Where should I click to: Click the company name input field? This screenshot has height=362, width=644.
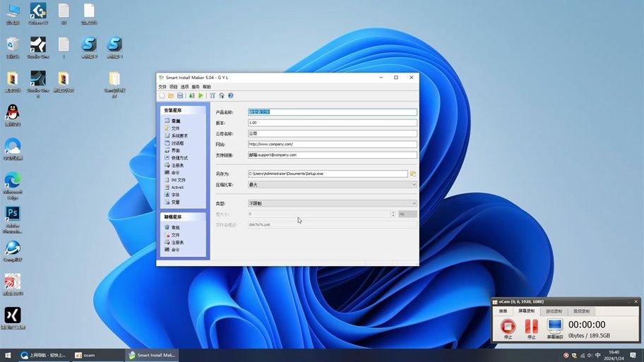coord(333,133)
